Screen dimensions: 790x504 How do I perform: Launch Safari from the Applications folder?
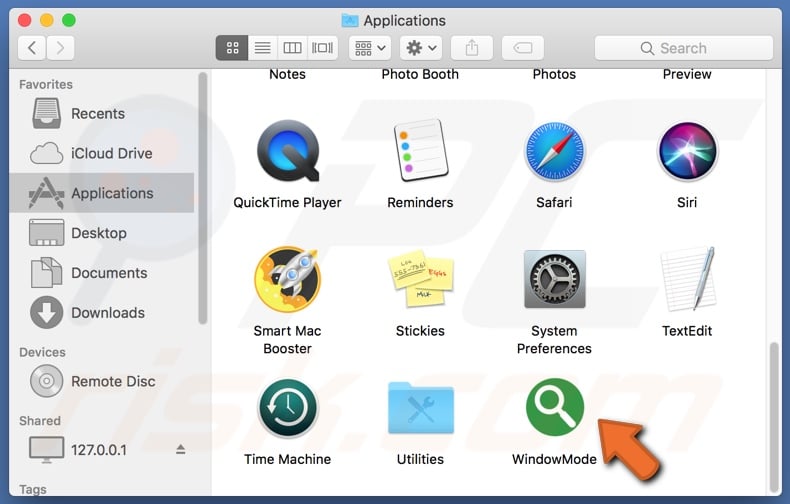click(x=554, y=151)
